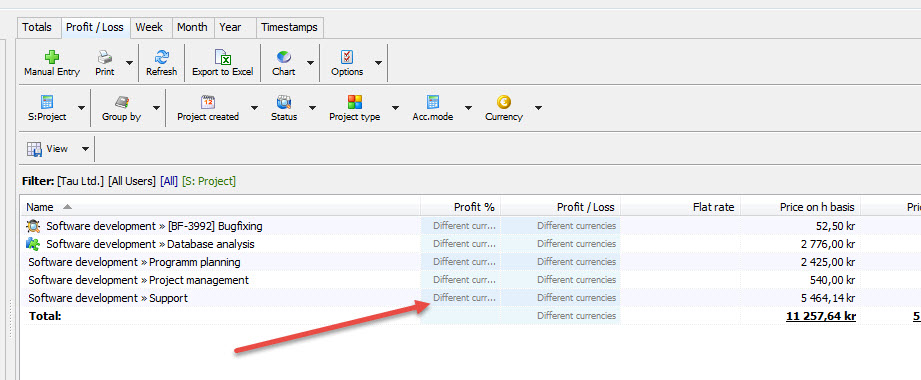Click the puzzle icon beside Database analysis
The height and width of the screenshot is (380, 921).
pyautogui.click(x=33, y=244)
